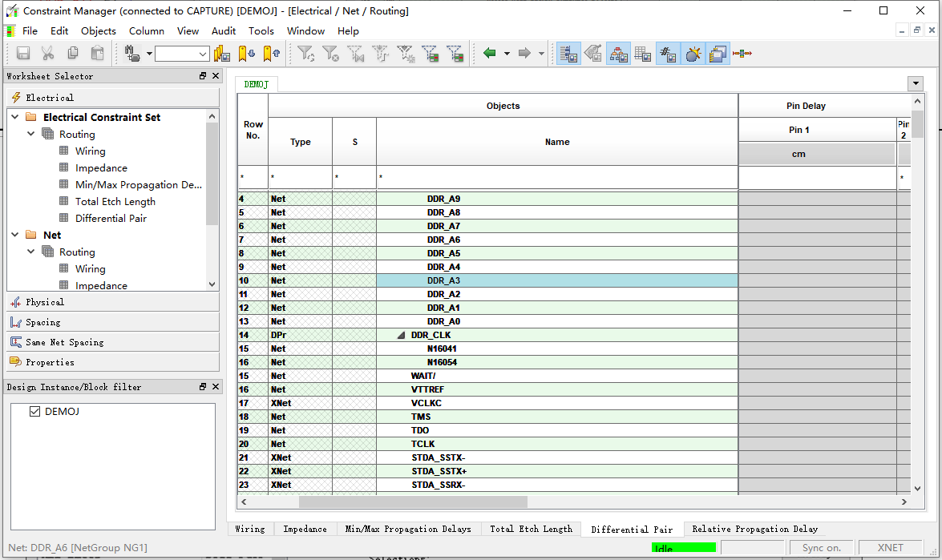Open the Audit menu
Image resolution: width=942 pixels, height=560 pixels.
pyautogui.click(x=224, y=31)
